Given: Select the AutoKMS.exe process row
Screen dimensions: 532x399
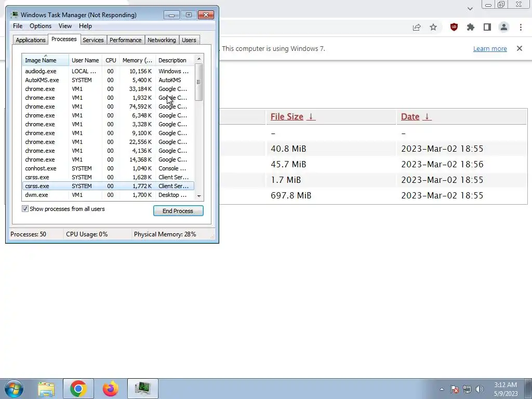Looking at the screenshot, I should pos(108,80).
